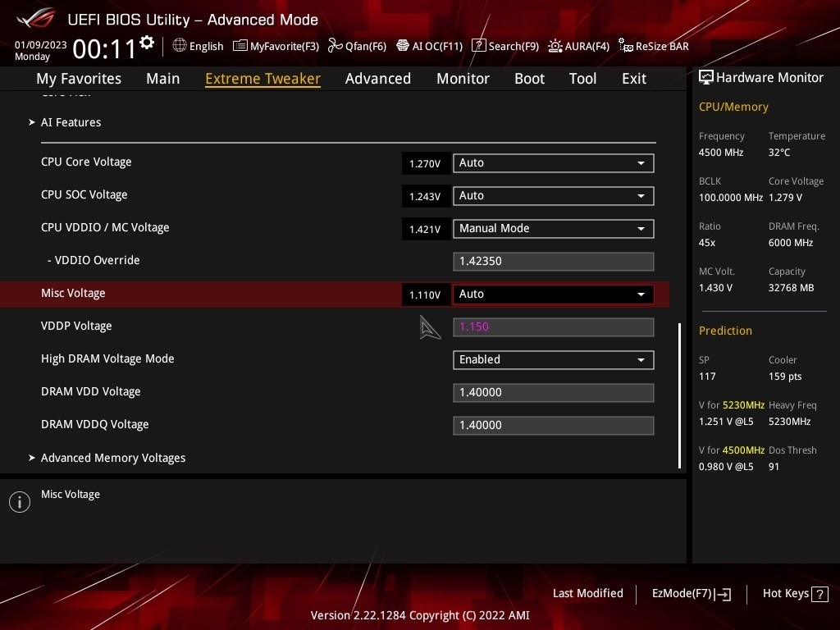
Task: Open AURA(F4) lighting icon
Action: click(555, 46)
